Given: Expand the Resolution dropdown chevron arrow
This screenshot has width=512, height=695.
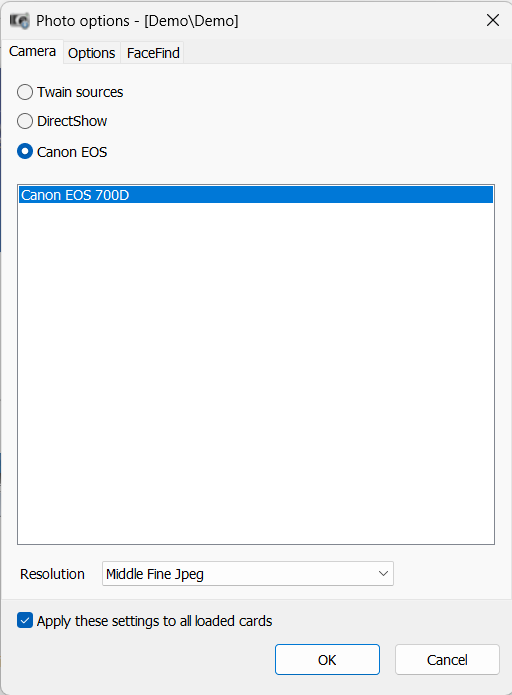Looking at the screenshot, I should (x=383, y=574).
